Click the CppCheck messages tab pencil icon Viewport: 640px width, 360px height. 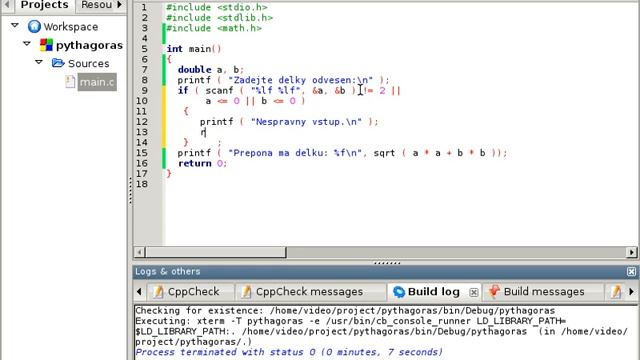click(x=246, y=291)
